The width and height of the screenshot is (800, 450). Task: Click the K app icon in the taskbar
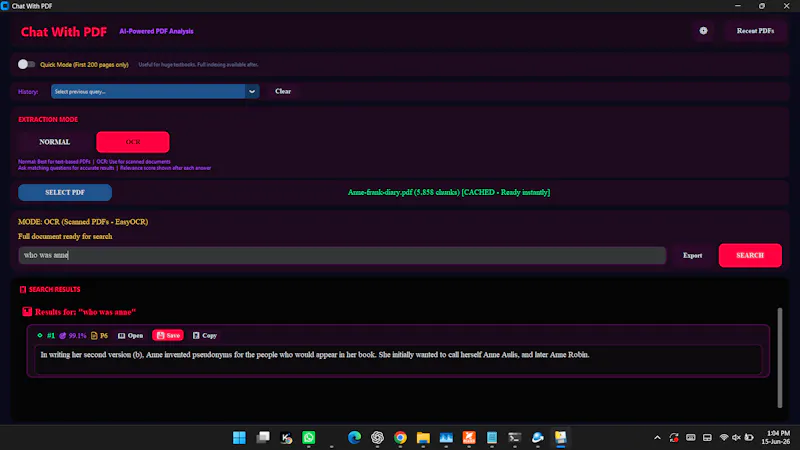tap(286, 437)
